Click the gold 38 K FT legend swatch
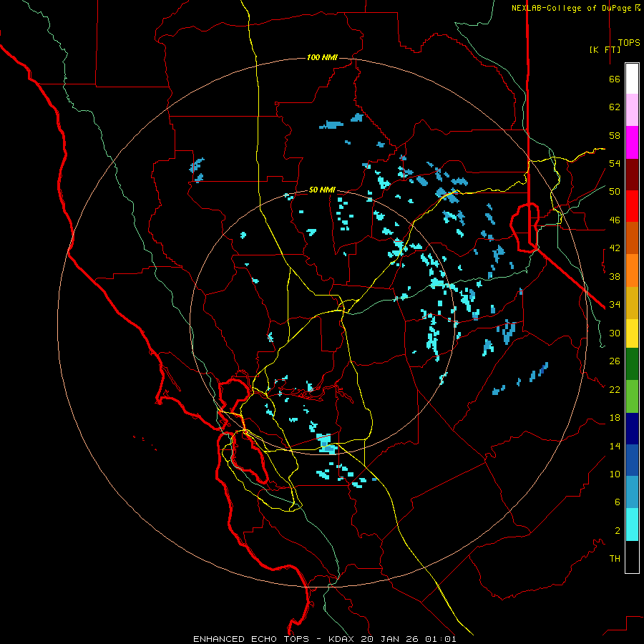Viewport: 644px width, 644px height. tap(632, 303)
